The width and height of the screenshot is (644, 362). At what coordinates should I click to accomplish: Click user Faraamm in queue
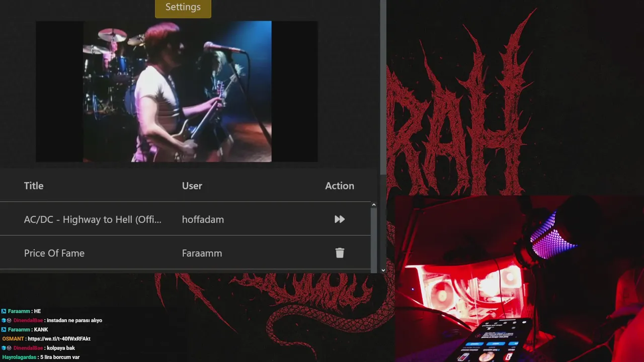(x=202, y=253)
